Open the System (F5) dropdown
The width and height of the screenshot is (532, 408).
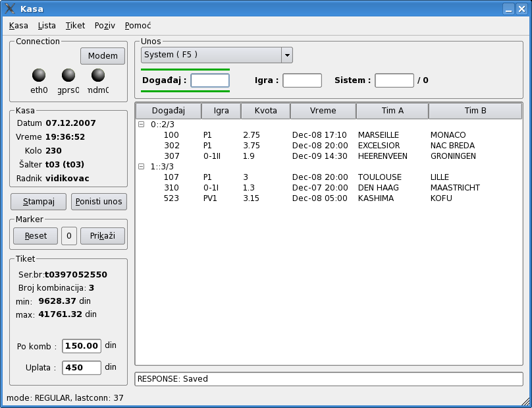pyautogui.click(x=286, y=55)
